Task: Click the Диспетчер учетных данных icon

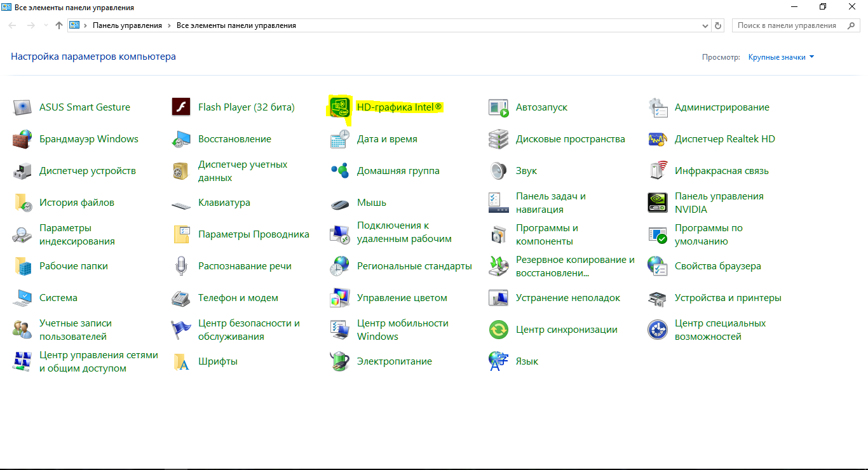Action: coord(181,171)
